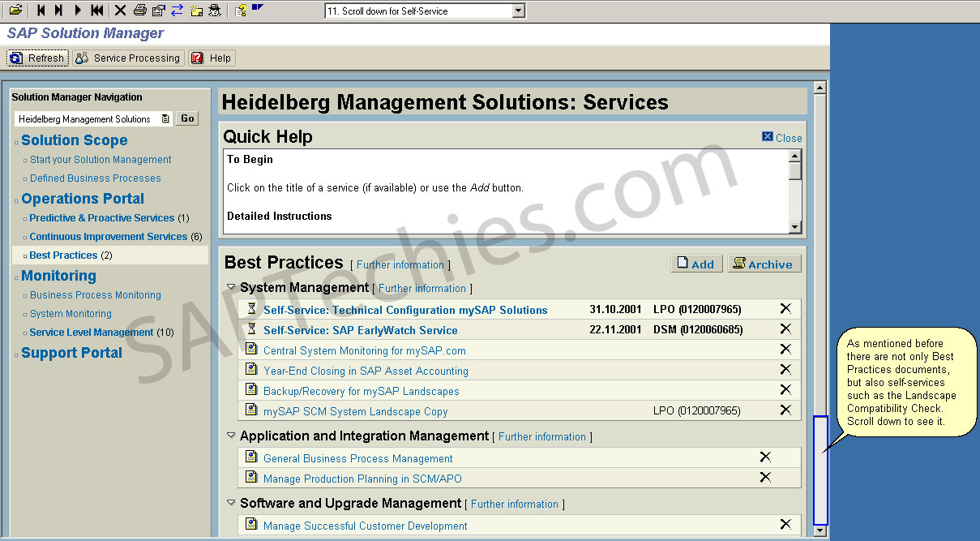Viewport: 980px width, 541px height.
Task: Open Continuous Improvement Services
Action: (x=109, y=237)
